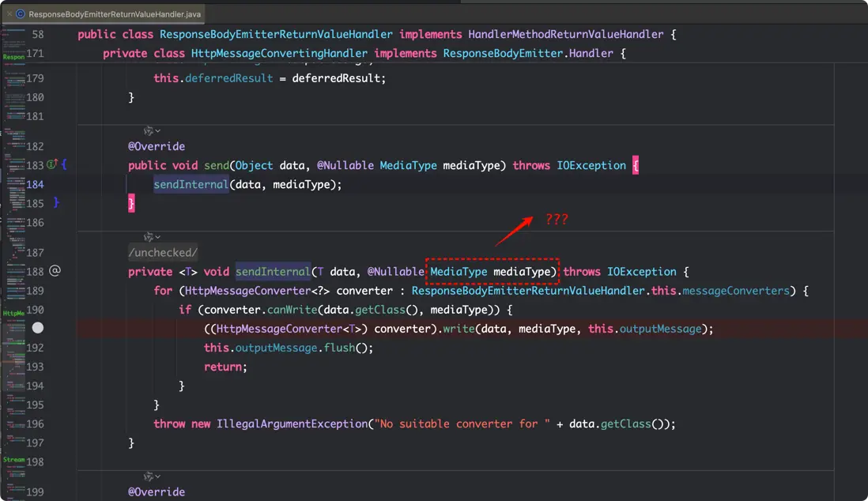868x501 pixels.
Task: Click @Nullable in the sendInternal signature
Action: [396, 272]
